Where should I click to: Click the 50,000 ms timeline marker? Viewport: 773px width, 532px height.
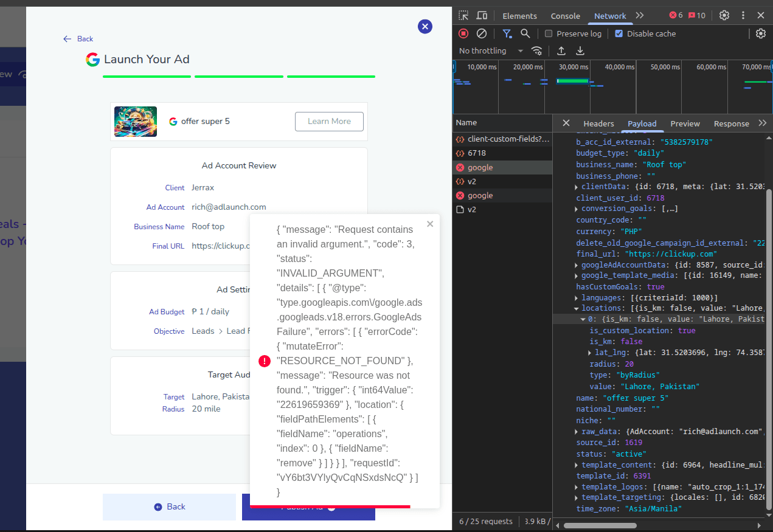(665, 67)
